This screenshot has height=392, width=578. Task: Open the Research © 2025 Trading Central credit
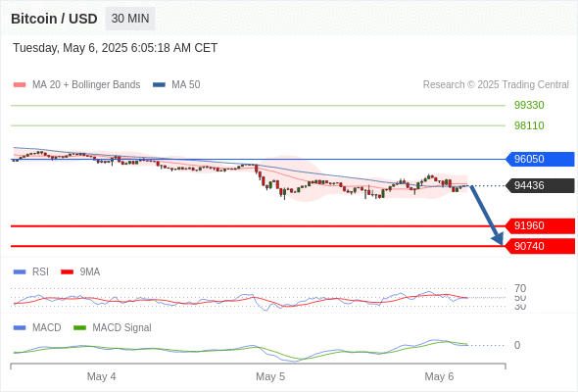[496, 85]
